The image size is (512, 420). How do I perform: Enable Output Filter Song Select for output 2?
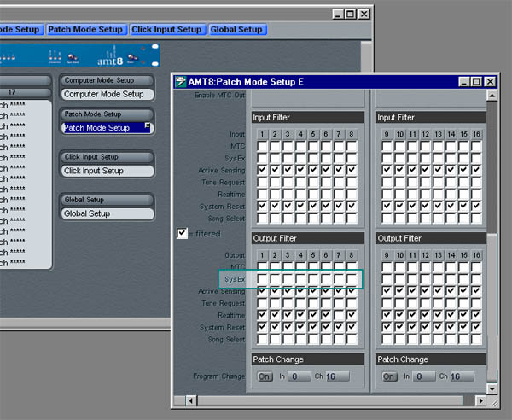[x=275, y=340]
